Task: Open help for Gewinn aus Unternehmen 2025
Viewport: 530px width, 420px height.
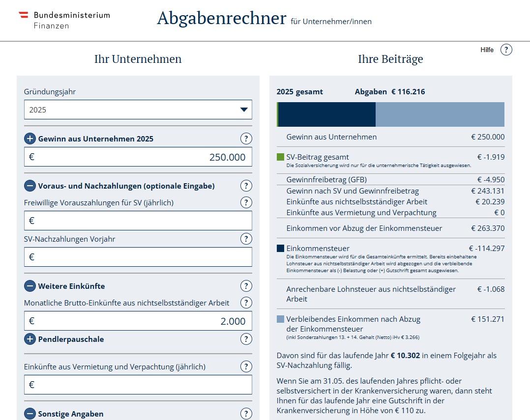Action: 246,139
